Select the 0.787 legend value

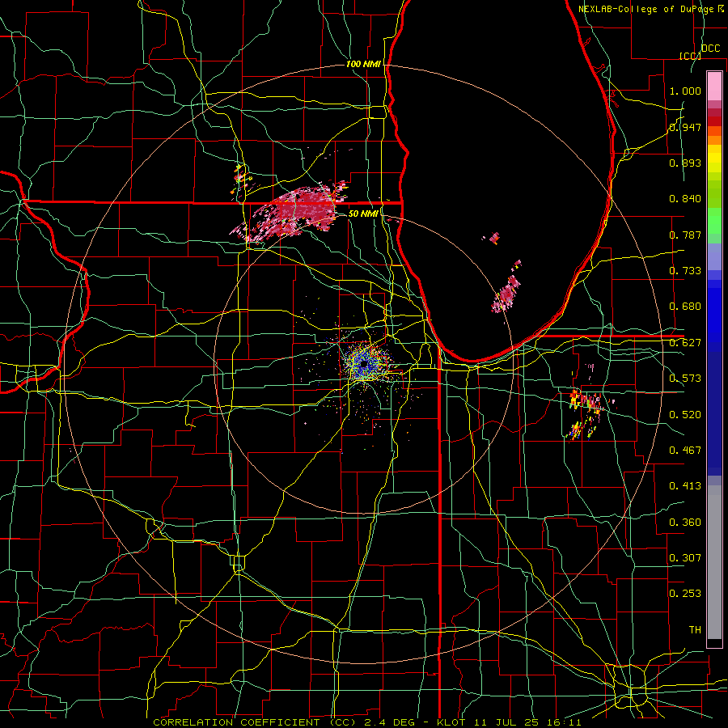click(685, 235)
